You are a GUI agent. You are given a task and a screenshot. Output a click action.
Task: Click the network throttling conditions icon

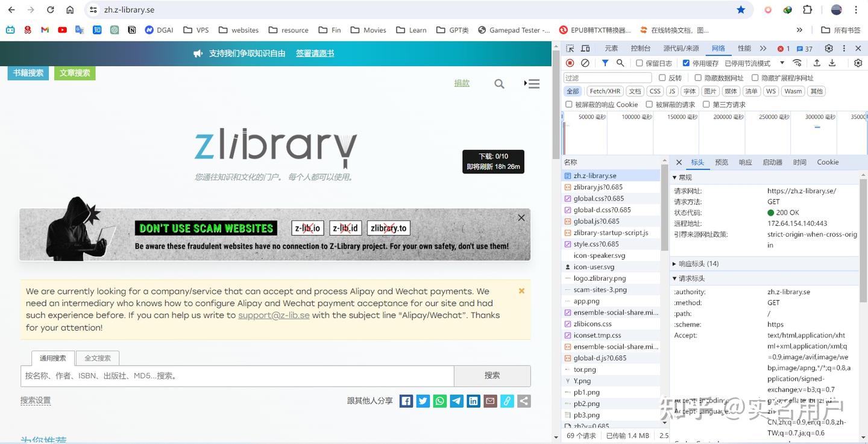797,63
